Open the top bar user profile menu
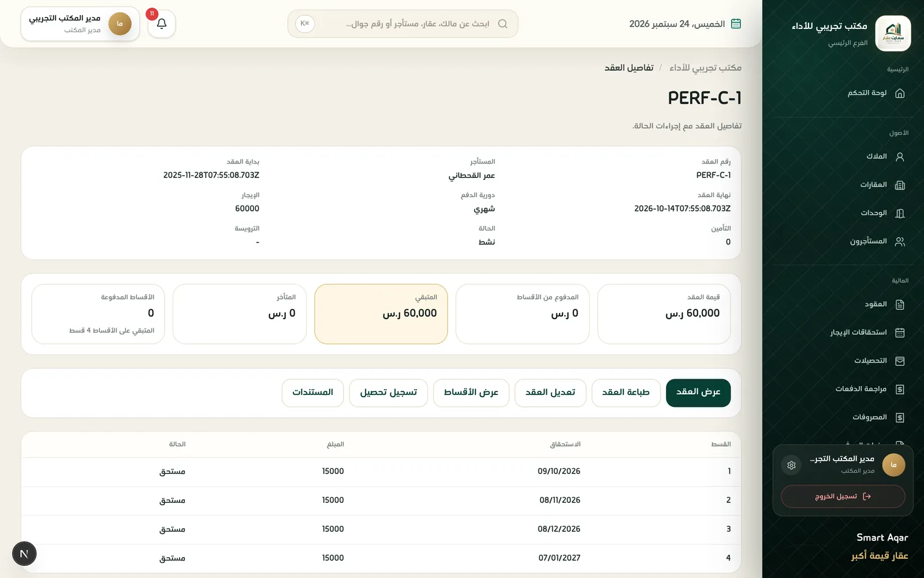The width and height of the screenshot is (924, 578). pyautogui.click(x=80, y=24)
